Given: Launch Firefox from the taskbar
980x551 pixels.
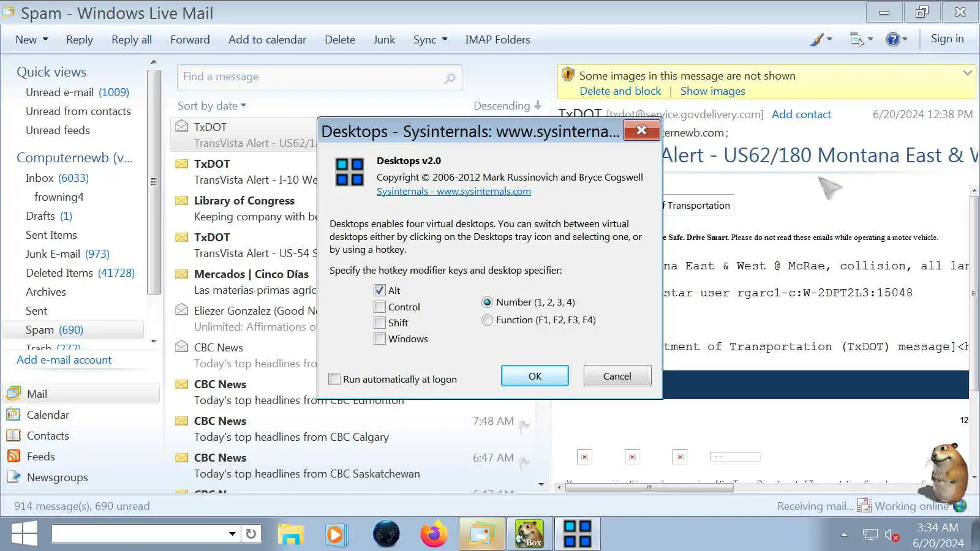Looking at the screenshot, I should (434, 534).
